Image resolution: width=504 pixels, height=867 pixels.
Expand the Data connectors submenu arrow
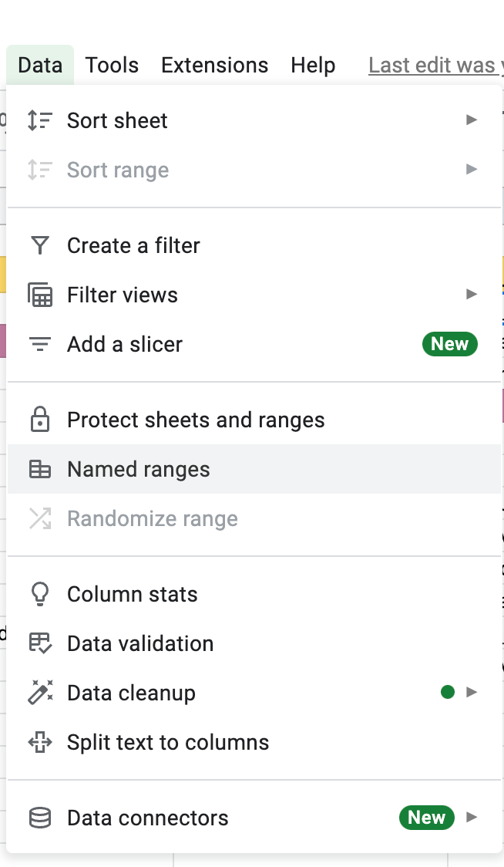[472, 818]
